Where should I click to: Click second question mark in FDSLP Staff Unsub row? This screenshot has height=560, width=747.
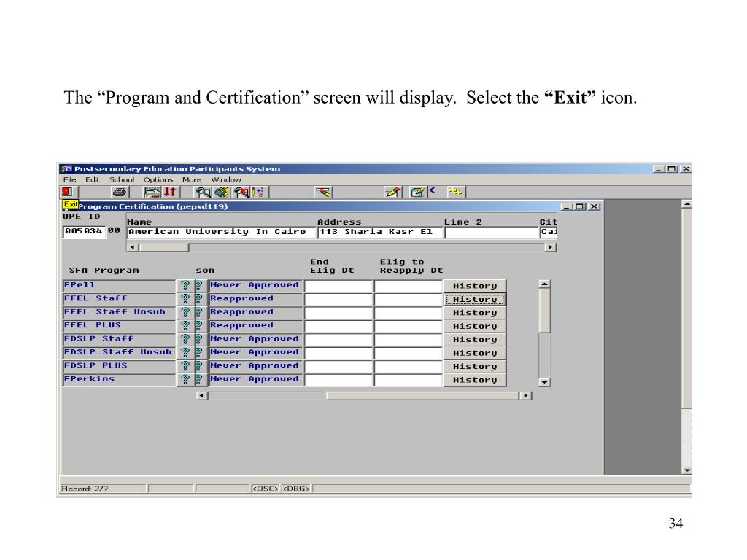tap(198, 352)
